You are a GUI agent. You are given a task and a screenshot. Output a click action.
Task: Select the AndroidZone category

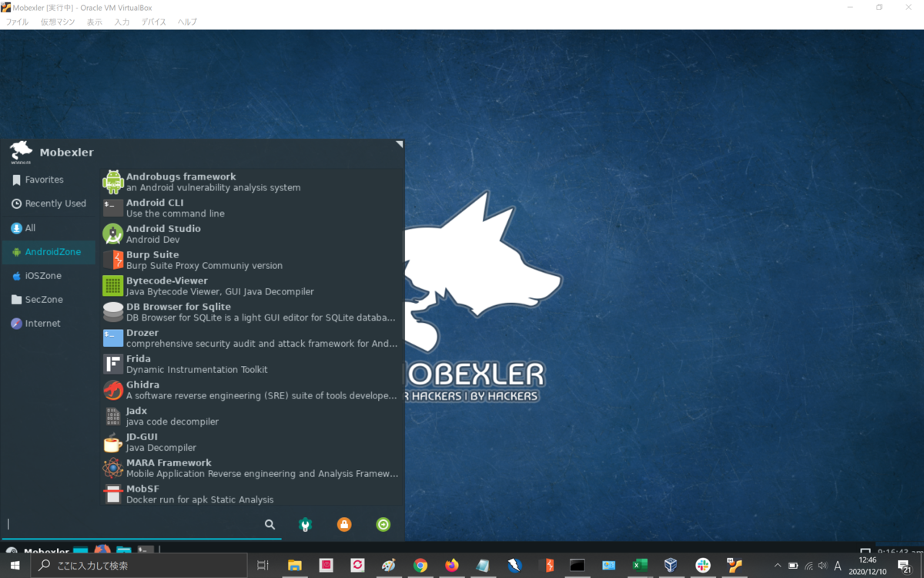(x=49, y=252)
